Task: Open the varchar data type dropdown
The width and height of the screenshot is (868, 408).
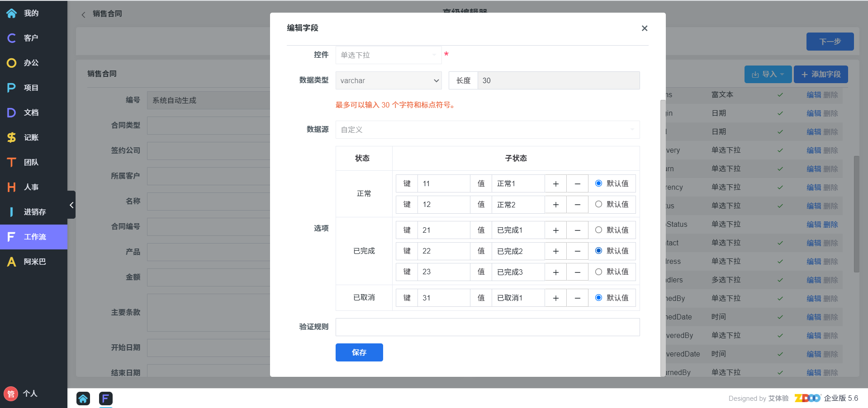Action: [389, 80]
